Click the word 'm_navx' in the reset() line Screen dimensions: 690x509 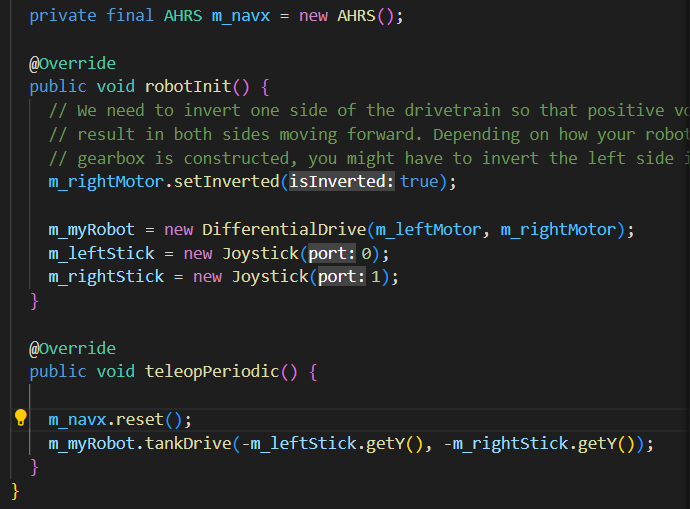point(77,420)
